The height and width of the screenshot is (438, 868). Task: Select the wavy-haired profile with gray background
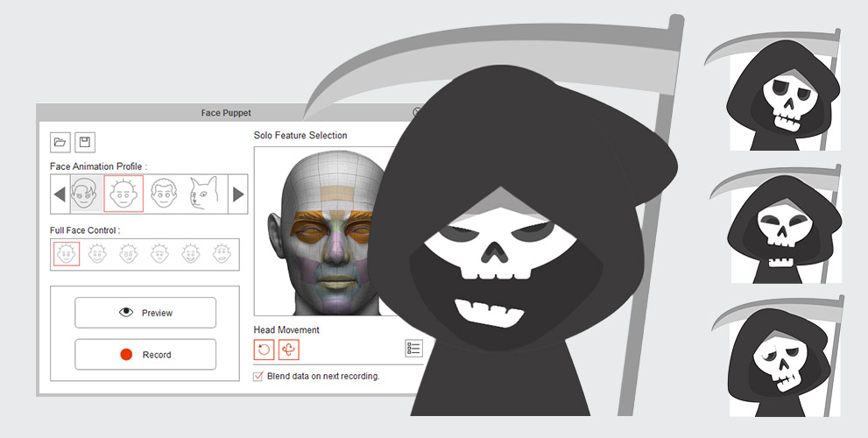[x=86, y=194]
